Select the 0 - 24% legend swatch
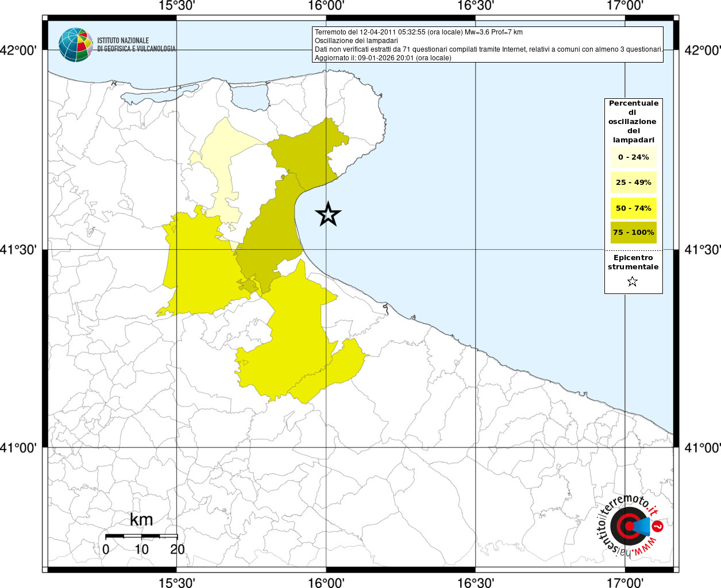 633,157
